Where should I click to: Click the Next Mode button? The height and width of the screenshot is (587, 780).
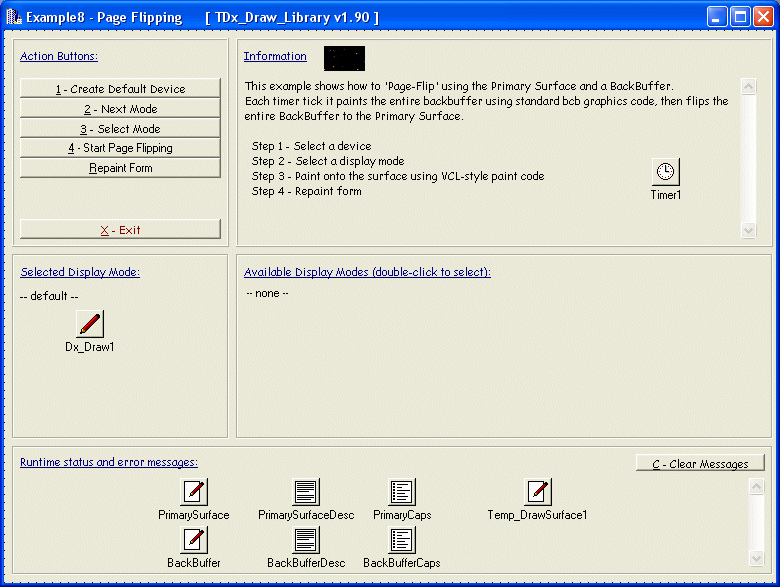point(120,109)
